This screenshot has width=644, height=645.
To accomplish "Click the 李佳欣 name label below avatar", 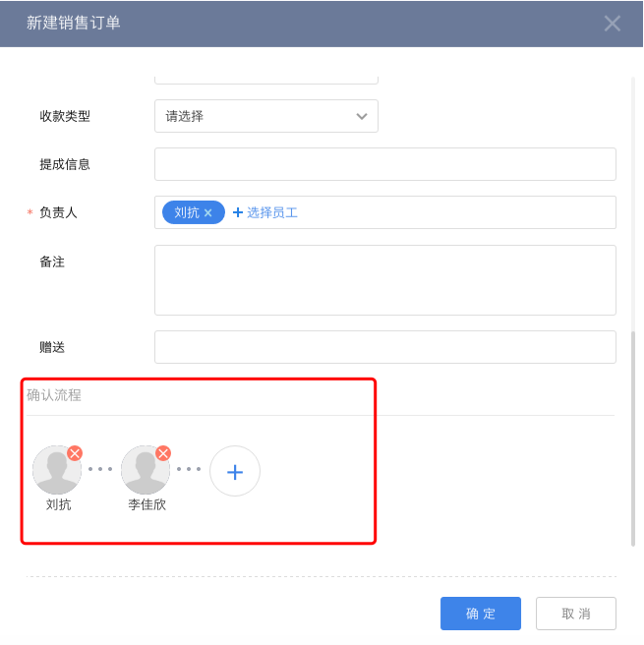I will 146,504.
